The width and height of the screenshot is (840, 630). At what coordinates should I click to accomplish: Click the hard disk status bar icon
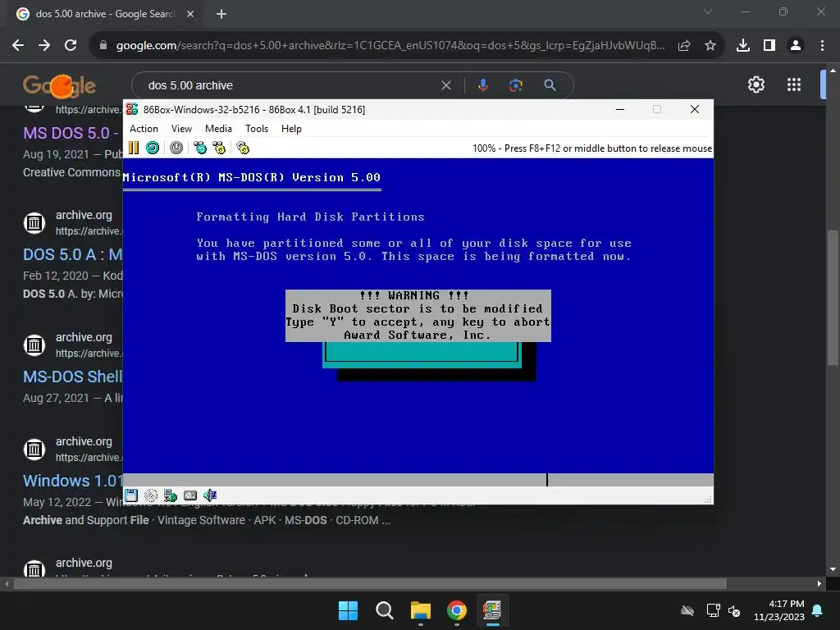[x=190, y=495]
